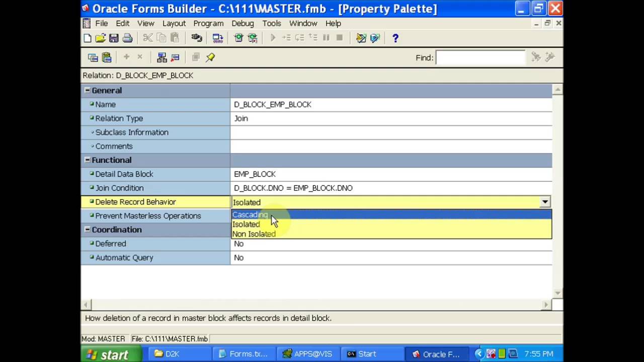Click the Delete Property X icon
Image resolution: width=644 pixels, height=362 pixels.
[x=140, y=57]
